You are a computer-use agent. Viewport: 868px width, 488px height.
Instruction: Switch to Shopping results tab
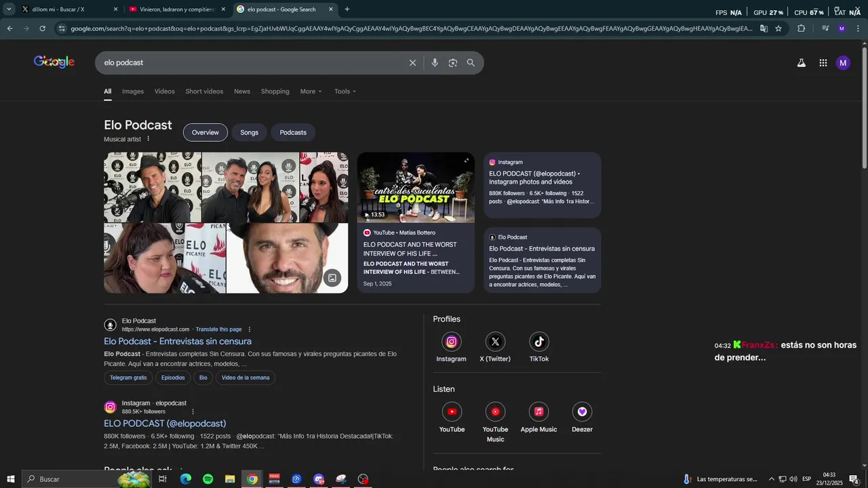pyautogui.click(x=275, y=91)
